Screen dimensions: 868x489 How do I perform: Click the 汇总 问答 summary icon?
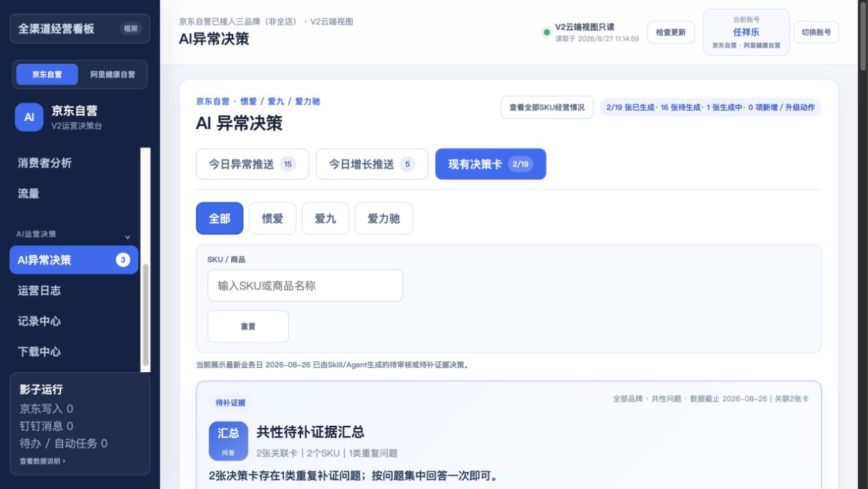(x=228, y=441)
